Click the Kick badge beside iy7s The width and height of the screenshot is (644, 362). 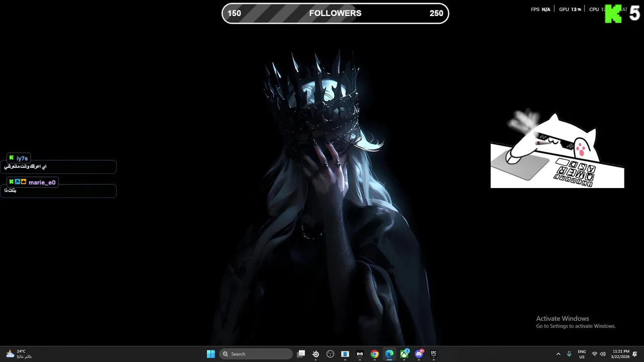[x=12, y=158]
